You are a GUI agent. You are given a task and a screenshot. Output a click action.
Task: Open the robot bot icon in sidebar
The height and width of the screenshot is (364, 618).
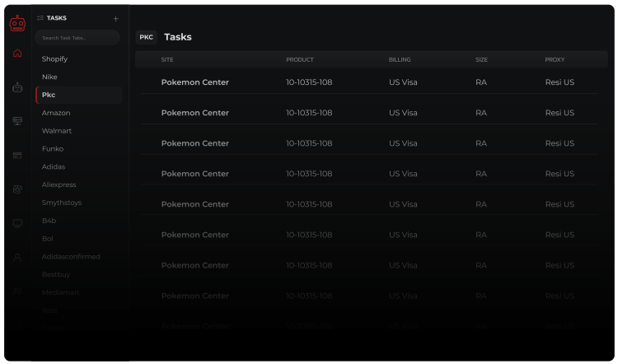pyautogui.click(x=17, y=87)
